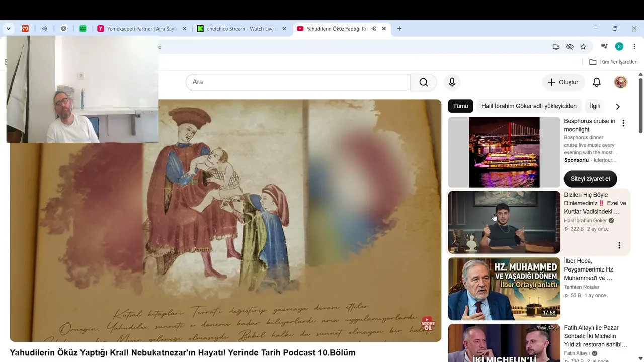Select the Halil İbrahim Göker adlı yükleyiciden chip
The height and width of the screenshot is (362, 644).
[x=529, y=106]
